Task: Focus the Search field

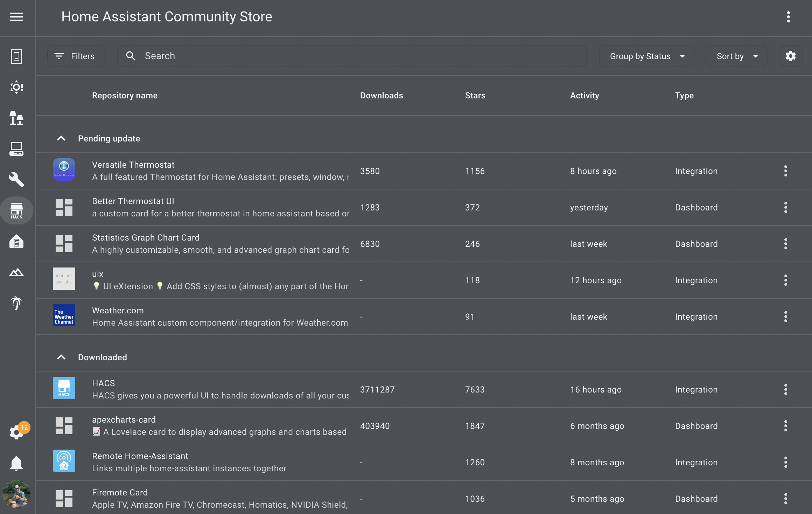Action: (352, 56)
